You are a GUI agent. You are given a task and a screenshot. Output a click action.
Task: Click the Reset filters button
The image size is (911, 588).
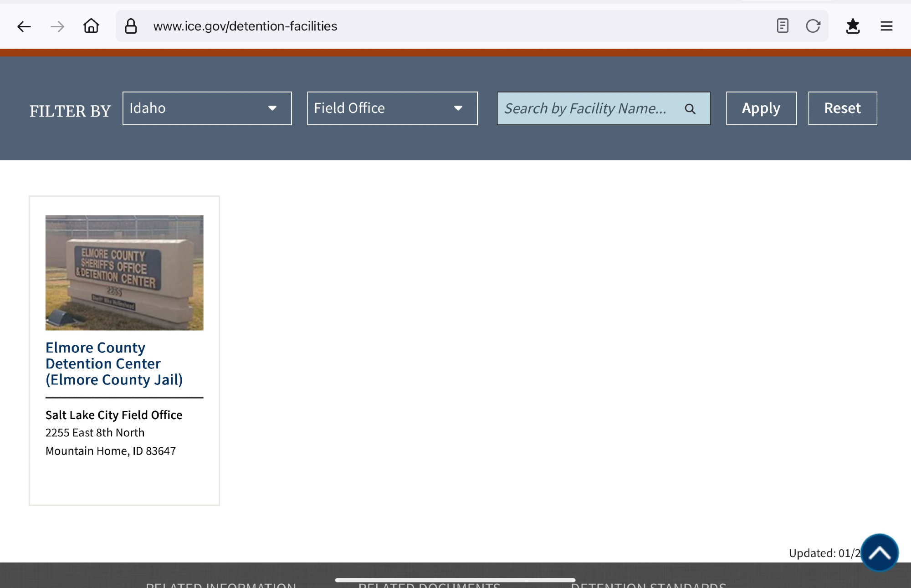[842, 108]
